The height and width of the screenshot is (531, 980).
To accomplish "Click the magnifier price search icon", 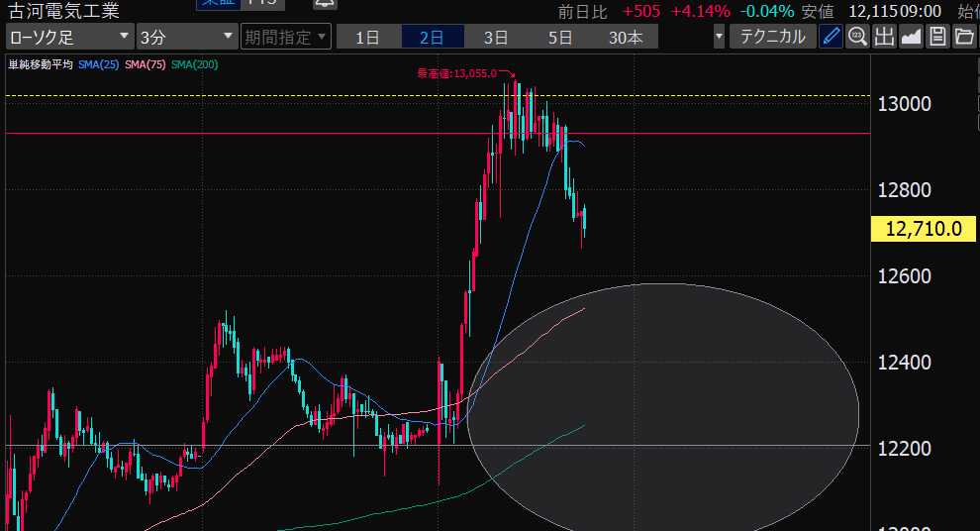I will [857, 38].
